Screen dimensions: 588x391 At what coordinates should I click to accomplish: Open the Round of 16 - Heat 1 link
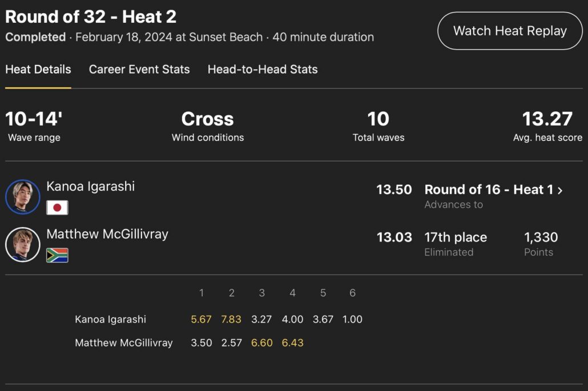click(x=488, y=190)
